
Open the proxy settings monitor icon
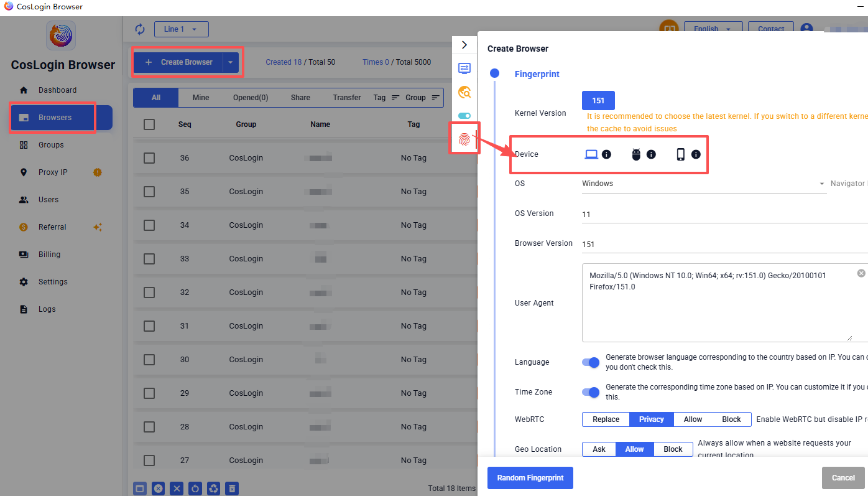(x=464, y=68)
